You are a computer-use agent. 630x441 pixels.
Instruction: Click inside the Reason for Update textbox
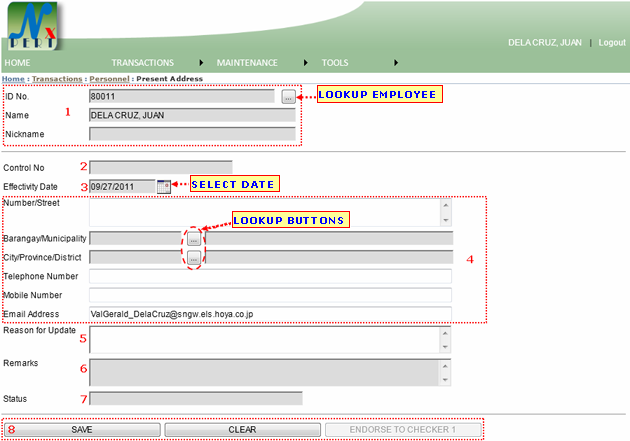264,340
